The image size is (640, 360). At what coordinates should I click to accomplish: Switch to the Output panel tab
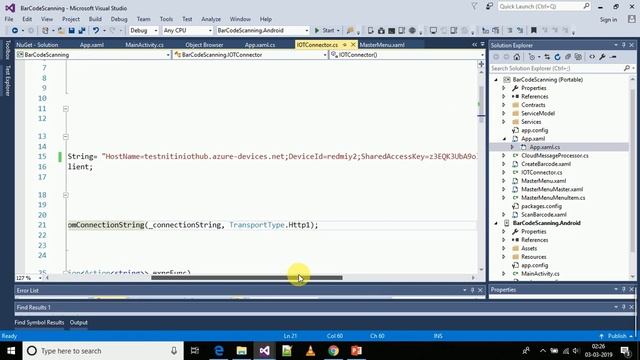(78, 322)
